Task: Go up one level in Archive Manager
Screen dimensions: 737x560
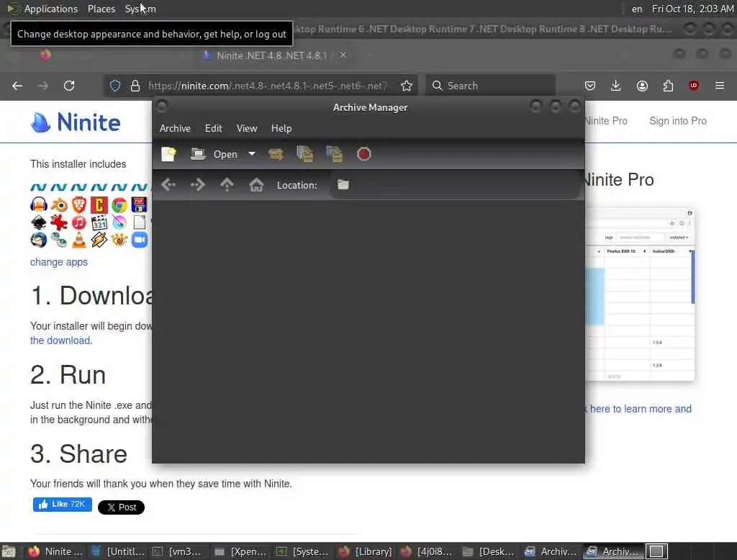Action: (x=227, y=185)
